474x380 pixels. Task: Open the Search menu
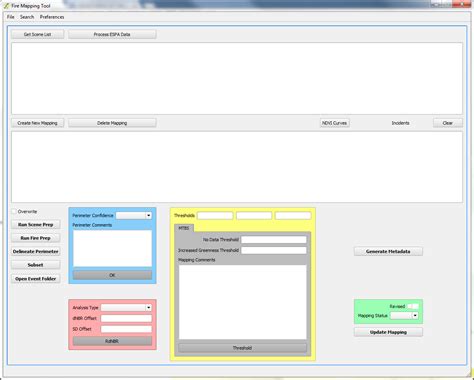(27, 17)
